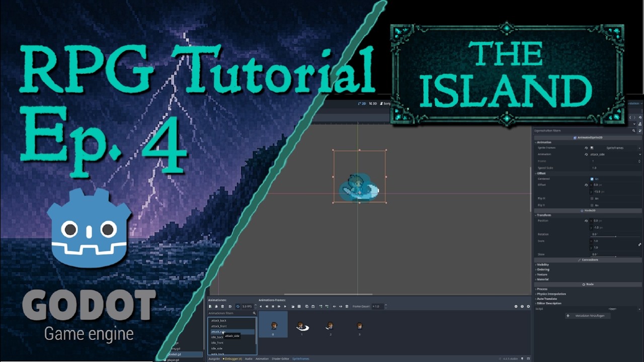This screenshot has height=362, width=644.
Task: Focus the Animationen filtern search box
Action: click(x=232, y=313)
